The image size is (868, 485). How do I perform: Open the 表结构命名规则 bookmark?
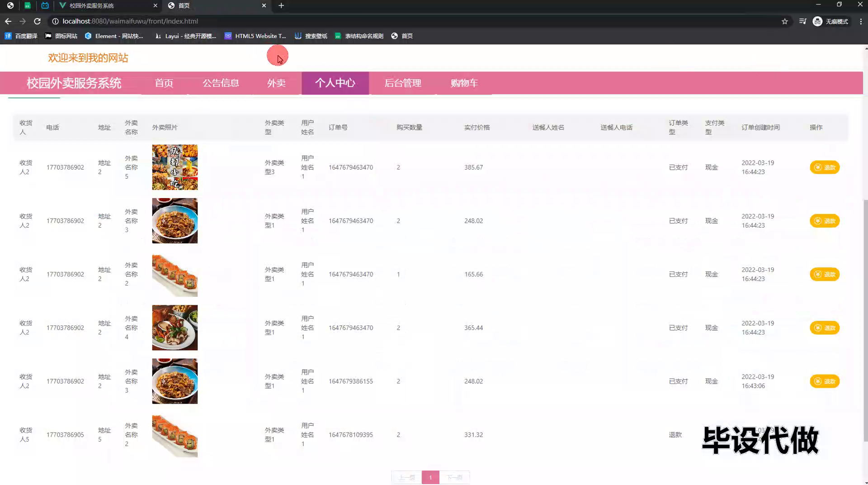359,36
